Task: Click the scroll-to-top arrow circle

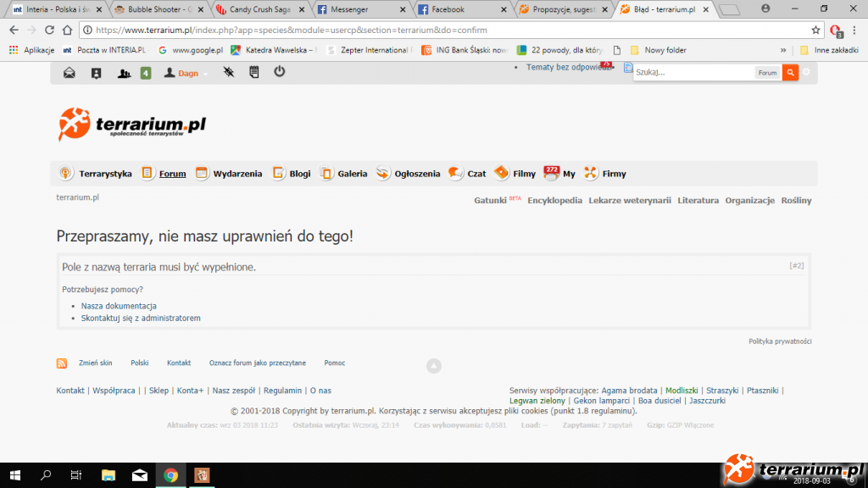Action: coord(434,366)
